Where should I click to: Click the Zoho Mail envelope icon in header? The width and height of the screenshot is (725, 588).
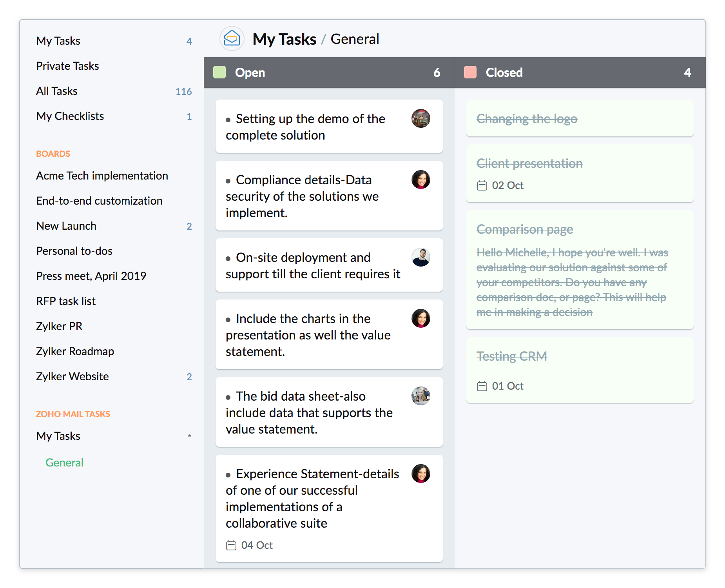(x=232, y=38)
